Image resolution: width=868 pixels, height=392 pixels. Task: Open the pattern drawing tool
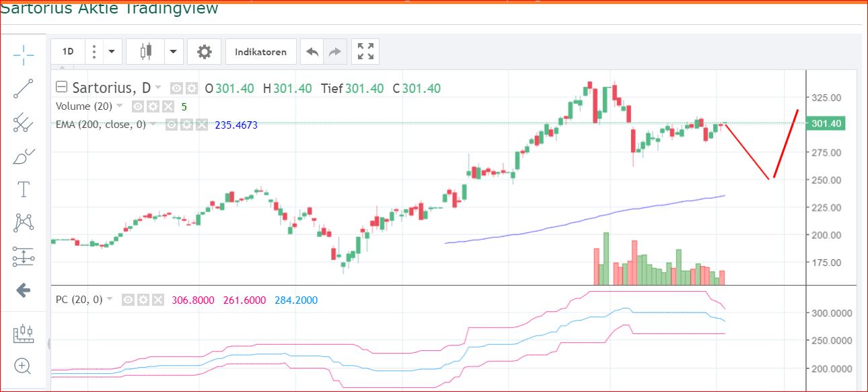(x=24, y=222)
